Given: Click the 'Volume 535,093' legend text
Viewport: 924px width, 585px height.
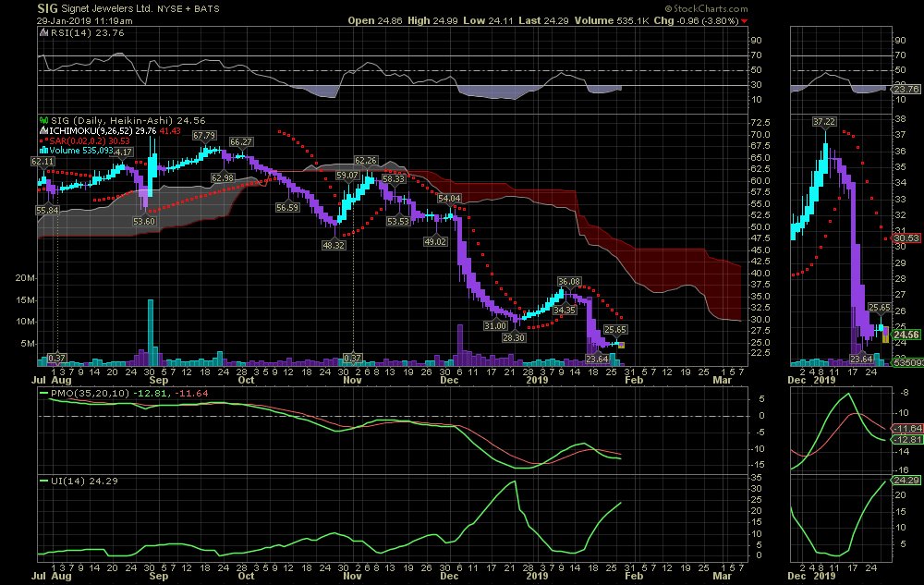Looking at the screenshot, I should point(80,151).
